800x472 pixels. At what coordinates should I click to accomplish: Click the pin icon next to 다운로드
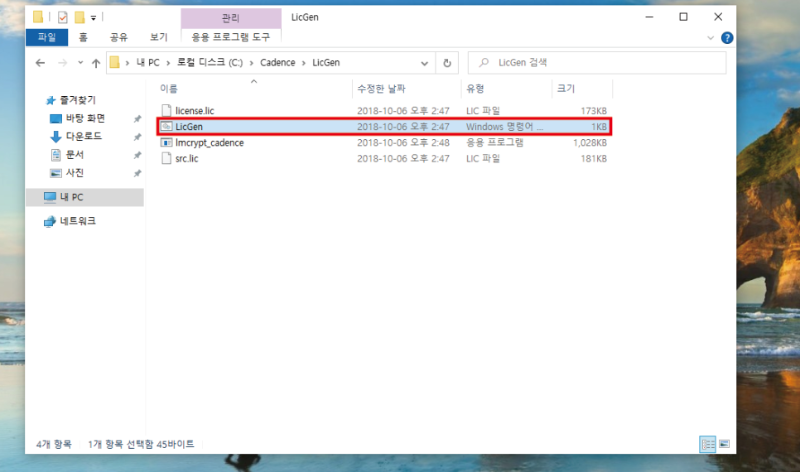pyautogui.click(x=137, y=137)
